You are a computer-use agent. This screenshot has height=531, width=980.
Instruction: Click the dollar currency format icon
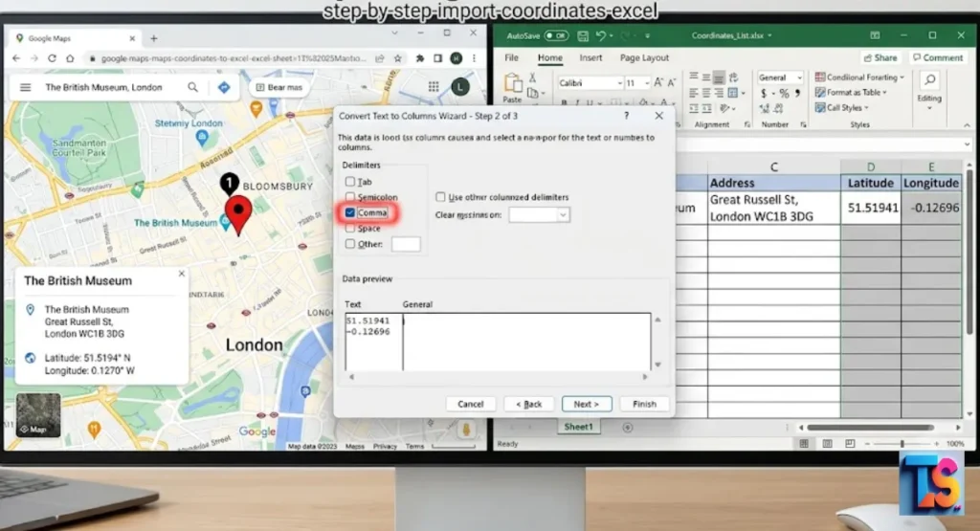[764, 93]
